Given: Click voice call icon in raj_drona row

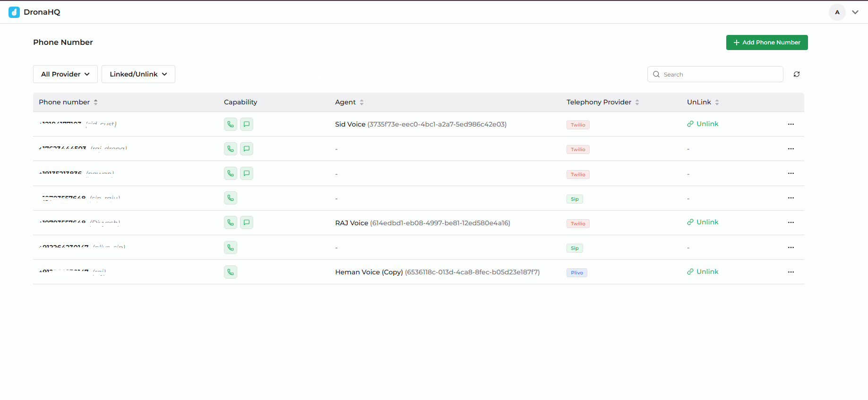Looking at the screenshot, I should 231,149.
